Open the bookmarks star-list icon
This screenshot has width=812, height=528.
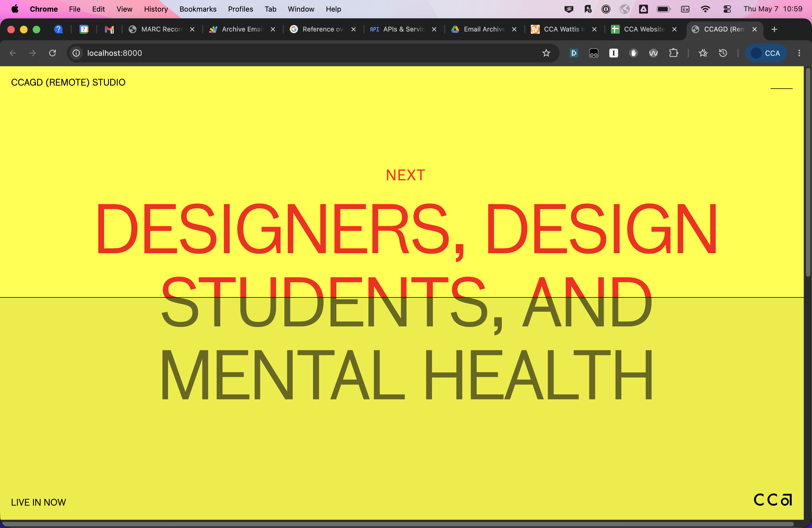click(703, 53)
